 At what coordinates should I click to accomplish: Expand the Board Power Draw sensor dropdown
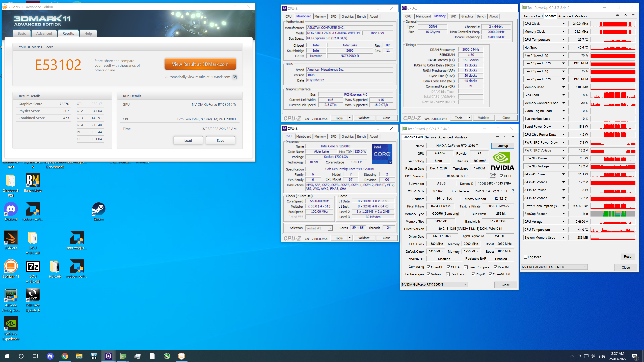(563, 127)
